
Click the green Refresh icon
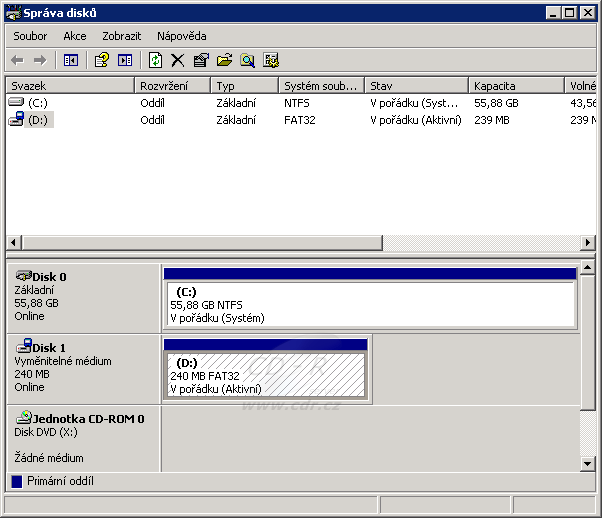(155, 60)
